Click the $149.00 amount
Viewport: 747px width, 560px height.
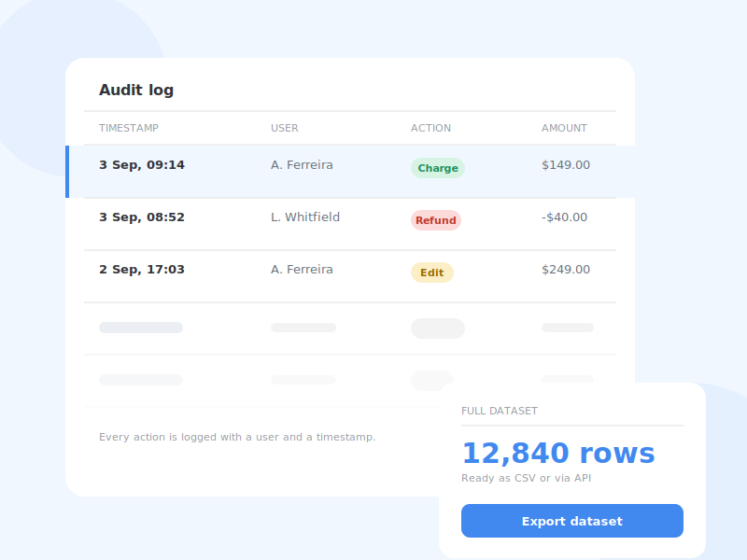[x=566, y=165]
